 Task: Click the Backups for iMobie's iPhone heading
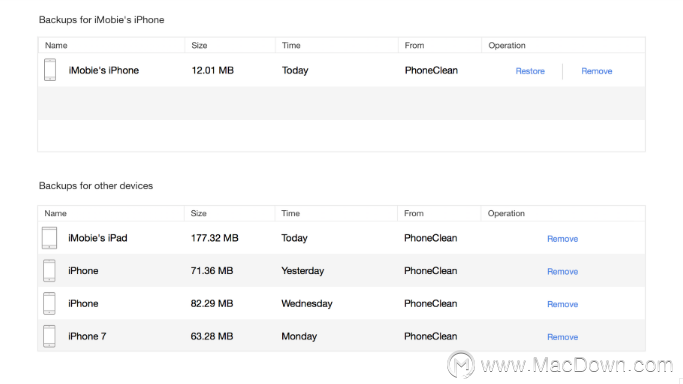(101, 20)
